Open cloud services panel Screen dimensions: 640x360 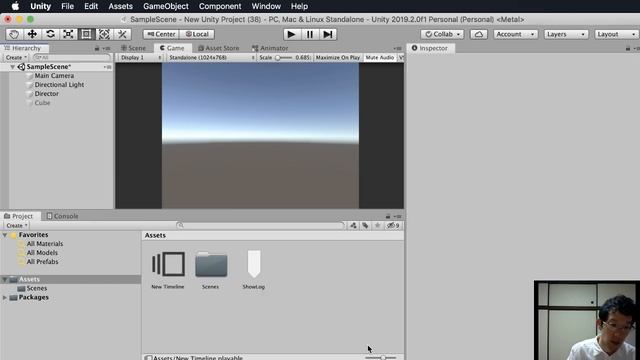pos(479,34)
